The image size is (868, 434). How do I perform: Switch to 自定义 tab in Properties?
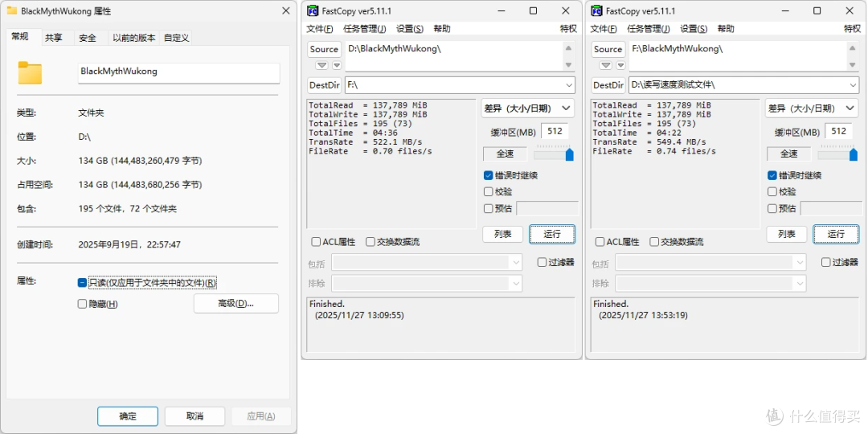(176, 38)
